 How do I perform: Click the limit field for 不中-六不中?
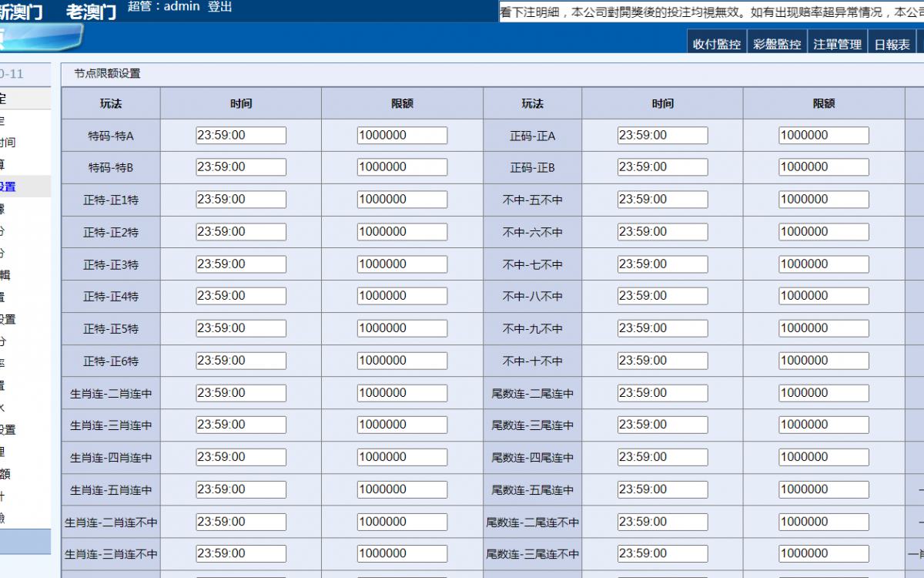coord(824,232)
